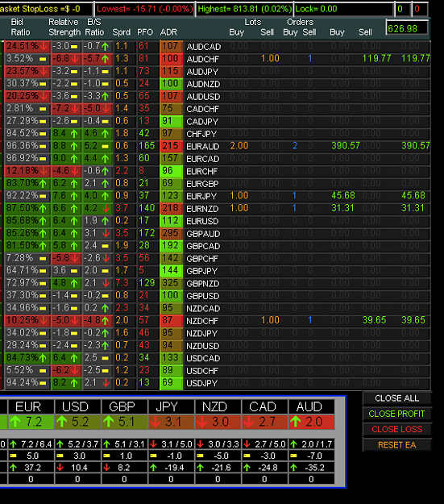Image resolution: width=444 pixels, height=504 pixels.
Task: Click the RESET EA button
Action: tap(397, 445)
